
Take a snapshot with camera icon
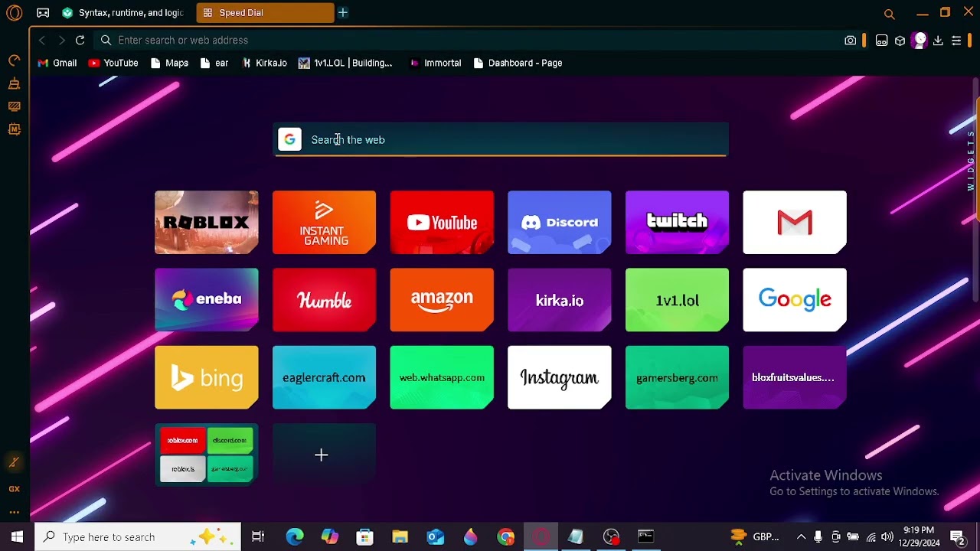[851, 41]
